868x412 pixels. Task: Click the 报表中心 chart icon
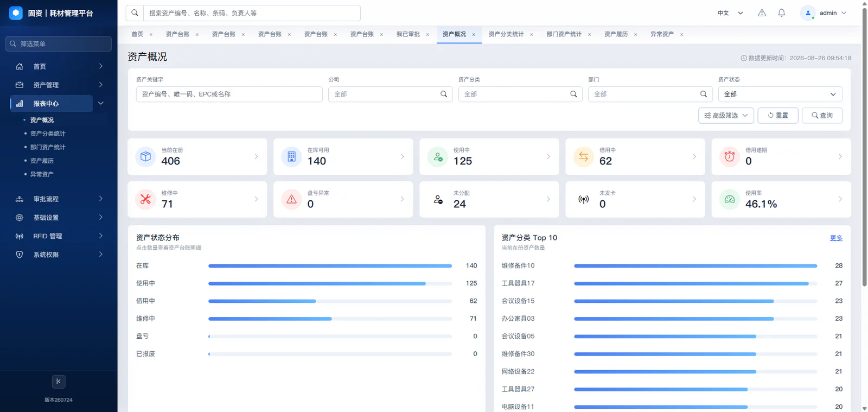click(x=20, y=103)
